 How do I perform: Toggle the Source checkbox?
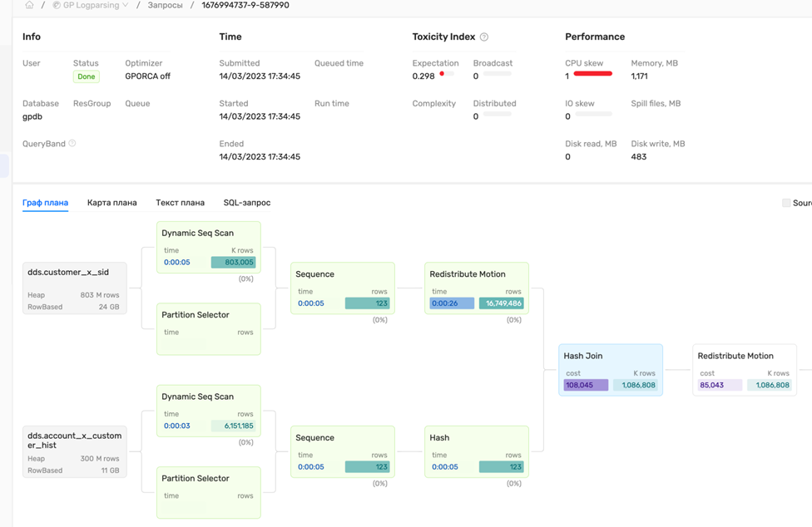pos(786,203)
